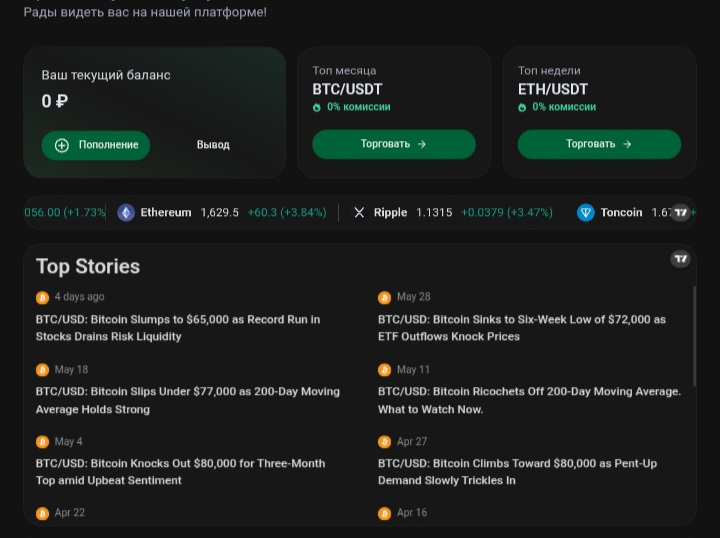Click the TradingView logo on ticker tape

[681, 213]
